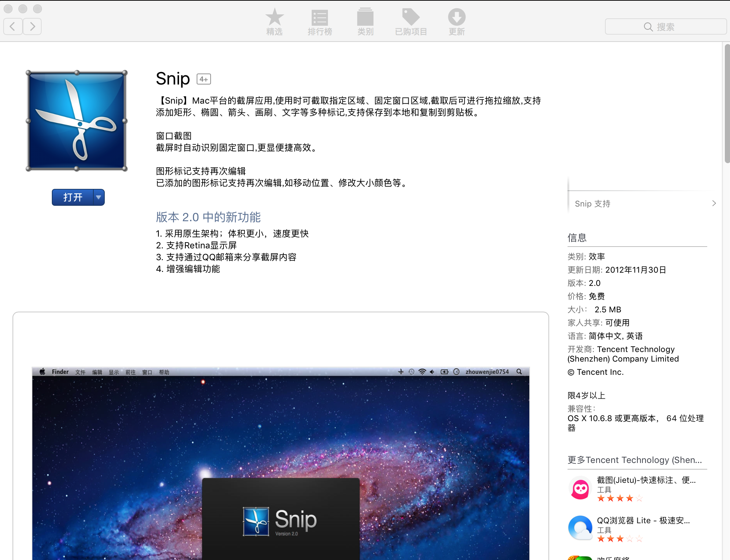
Task: Click the search field (搜索)
Action: click(x=665, y=27)
